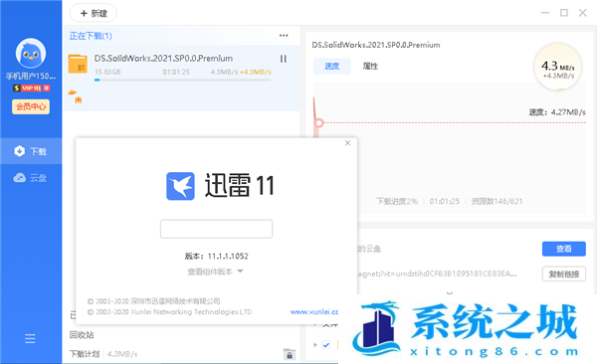Select 下载 in the sidebar
The width and height of the screenshot is (597, 364).
[31, 151]
